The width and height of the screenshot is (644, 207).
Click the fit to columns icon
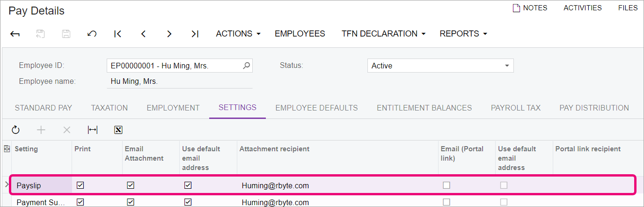coord(93,130)
